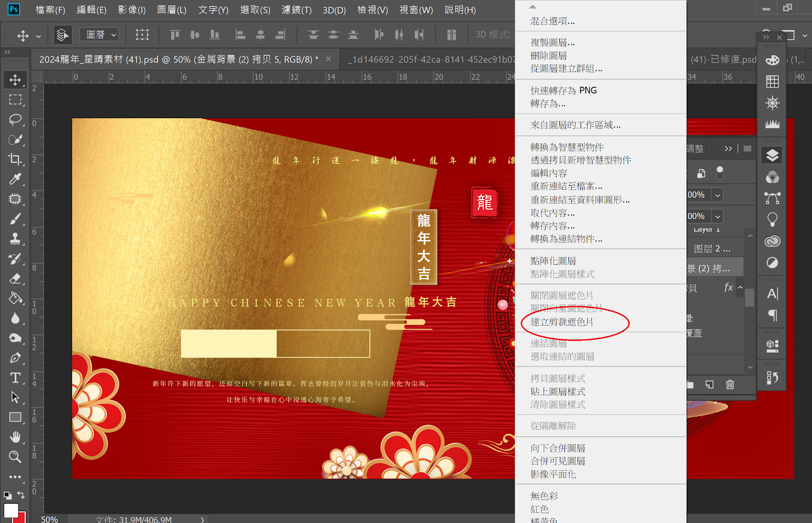The width and height of the screenshot is (812, 523).
Task: Reset default foreground and background colors
Action: click(x=8, y=495)
